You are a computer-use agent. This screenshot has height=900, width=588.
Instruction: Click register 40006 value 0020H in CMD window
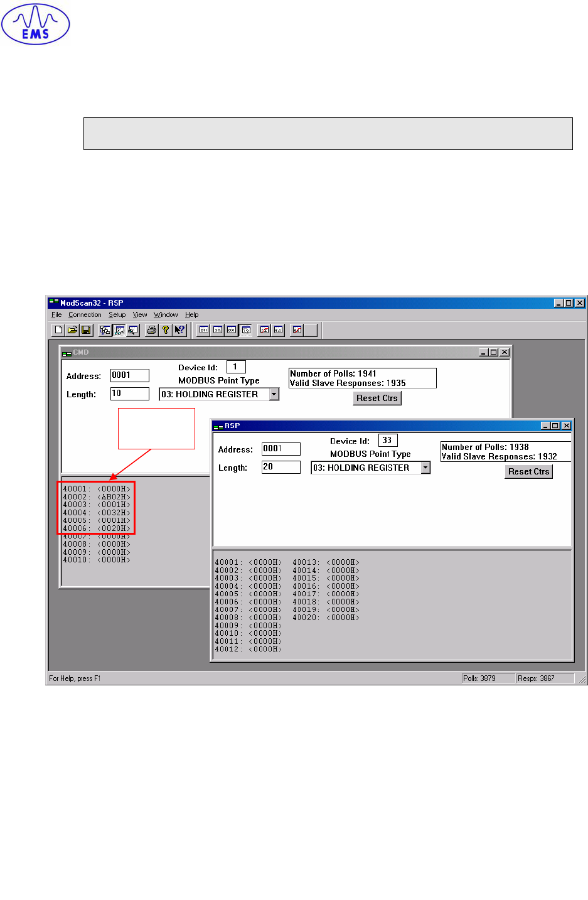pos(114,528)
